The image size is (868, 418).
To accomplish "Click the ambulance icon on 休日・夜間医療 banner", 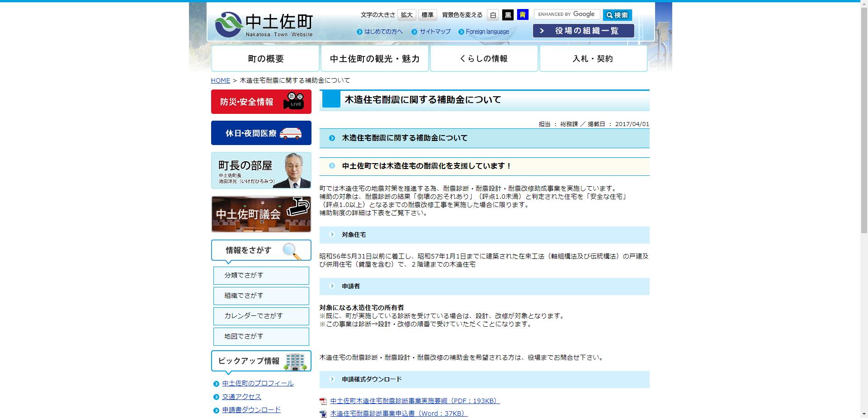I will tap(291, 132).
